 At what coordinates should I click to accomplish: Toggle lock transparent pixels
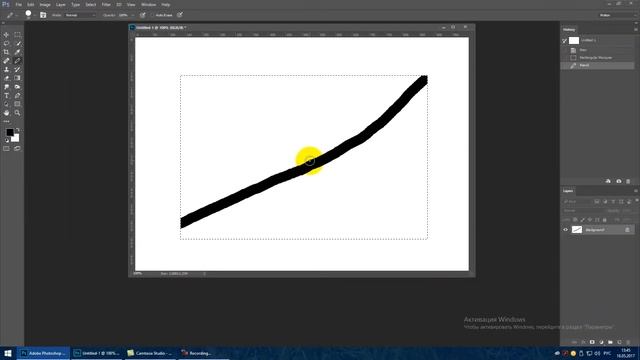575,220
